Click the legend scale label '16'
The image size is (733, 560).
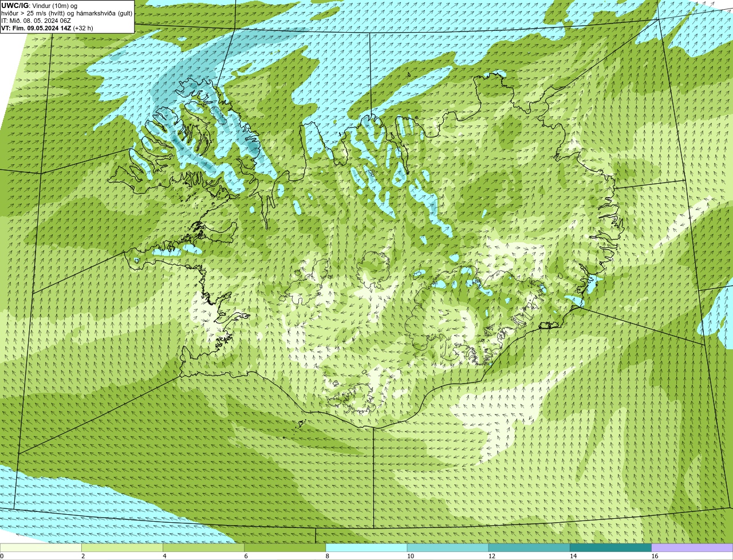(x=655, y=556)
